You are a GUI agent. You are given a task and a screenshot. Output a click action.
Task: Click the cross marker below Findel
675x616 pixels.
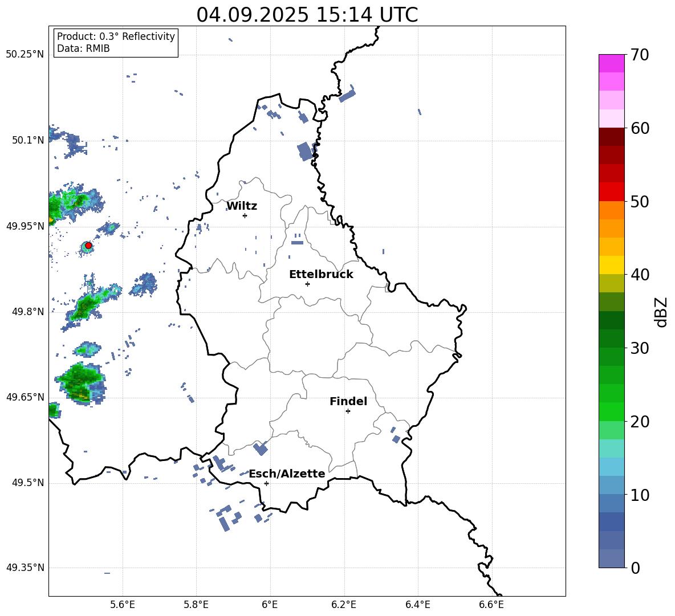348,411
